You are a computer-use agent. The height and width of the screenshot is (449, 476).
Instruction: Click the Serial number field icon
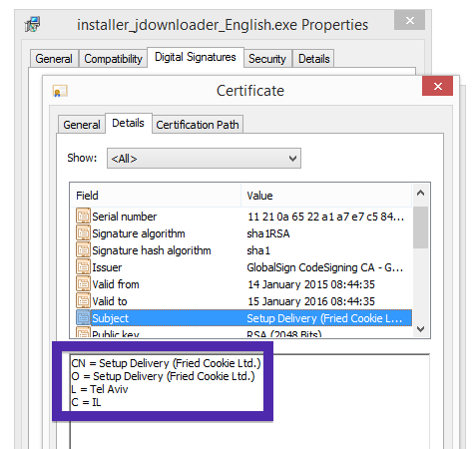pyautogui.click(x=83, y=217)
